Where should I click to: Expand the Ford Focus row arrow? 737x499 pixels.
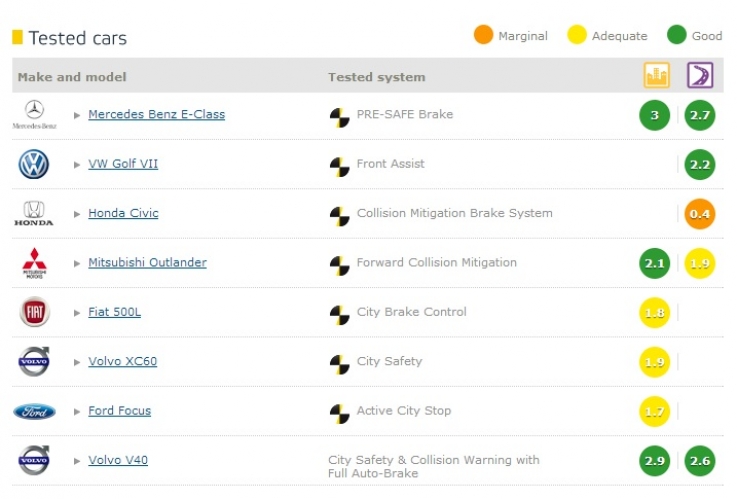click(77, 412)
